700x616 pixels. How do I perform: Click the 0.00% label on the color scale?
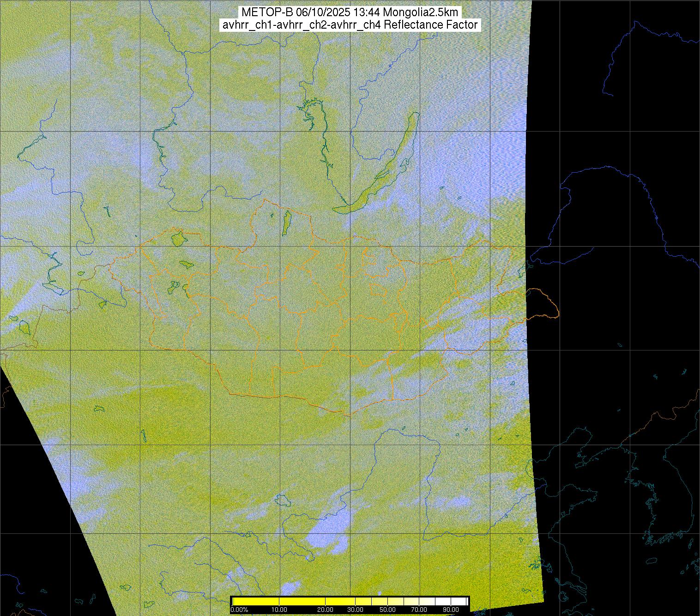[x=239, y=610]
